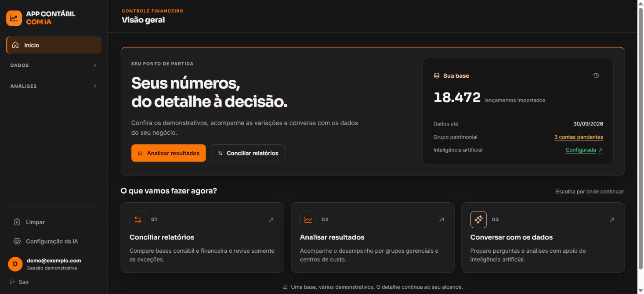Click the Visão geral page heading

click(143, 20)
